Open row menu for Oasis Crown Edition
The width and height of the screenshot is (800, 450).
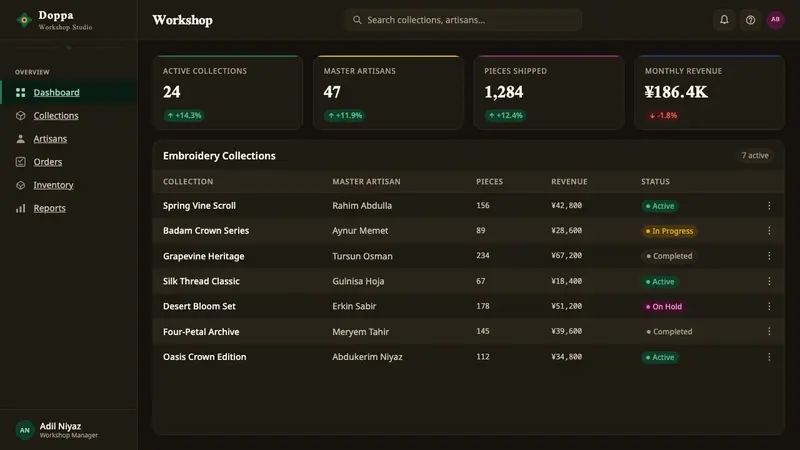tap(769, 357)
